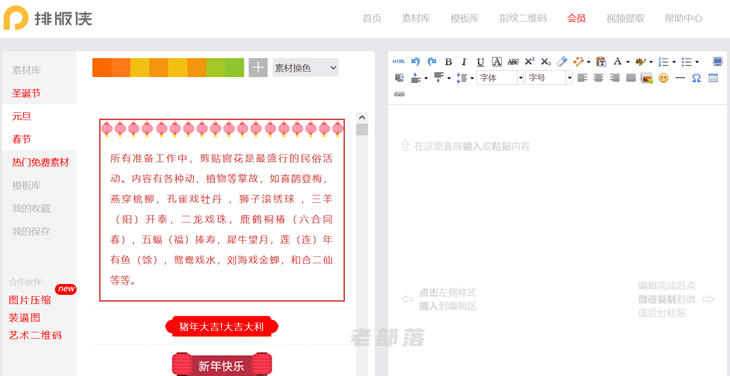Click the highlight background color icon
Image resolution: width=730 pixels, height=376 pixels.
click(x=641, y=61)
